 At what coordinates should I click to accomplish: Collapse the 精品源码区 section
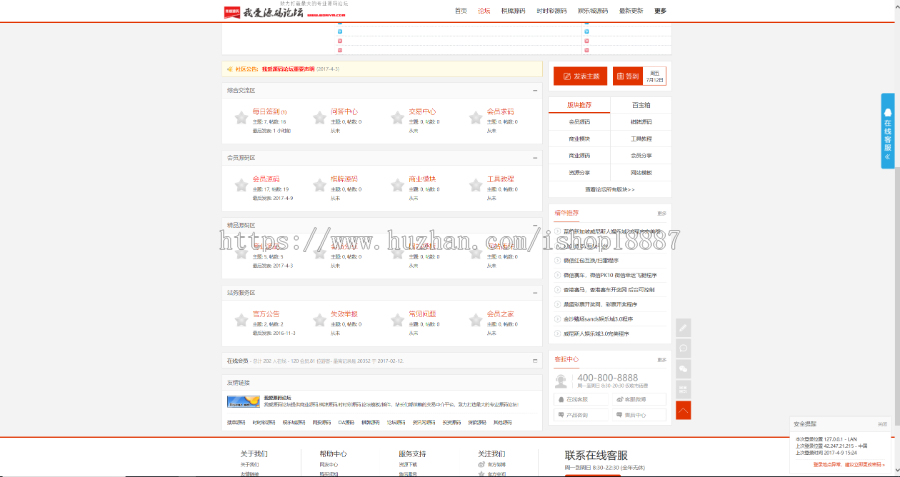click(x=535, y=226)
